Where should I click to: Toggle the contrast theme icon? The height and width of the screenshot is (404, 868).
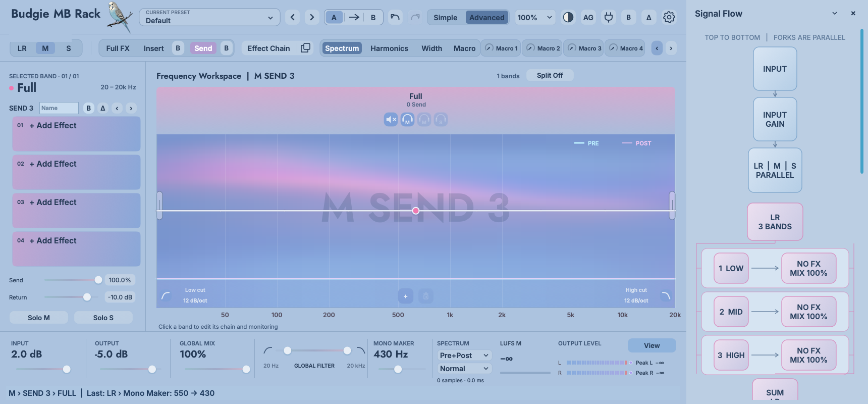tap(568, 17)
